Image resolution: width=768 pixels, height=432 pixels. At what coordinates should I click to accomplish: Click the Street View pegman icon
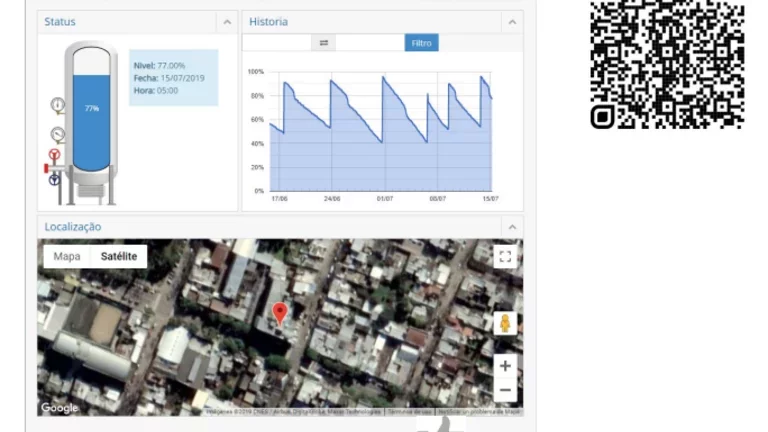[505, 324]
